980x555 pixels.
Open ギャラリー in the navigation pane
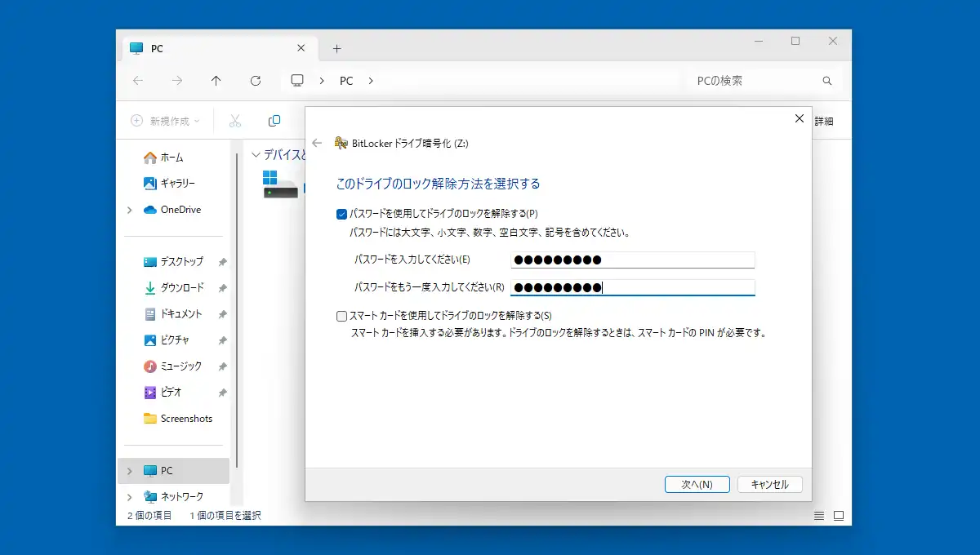tap(170, 184)
